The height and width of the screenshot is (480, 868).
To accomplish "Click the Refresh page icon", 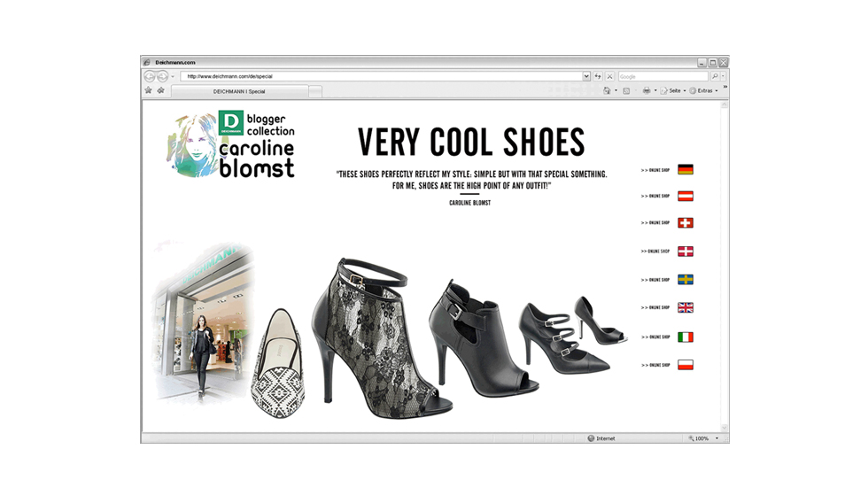I will click(598, 76).
